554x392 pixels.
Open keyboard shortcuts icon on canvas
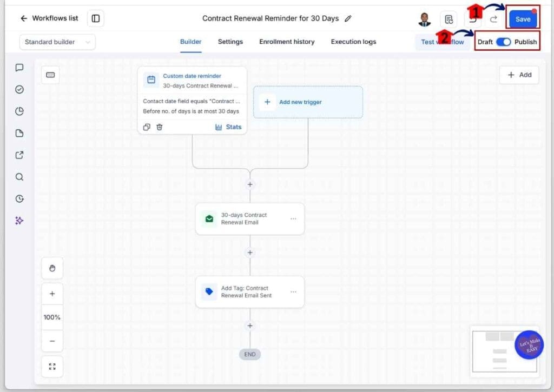coord(50,75)
